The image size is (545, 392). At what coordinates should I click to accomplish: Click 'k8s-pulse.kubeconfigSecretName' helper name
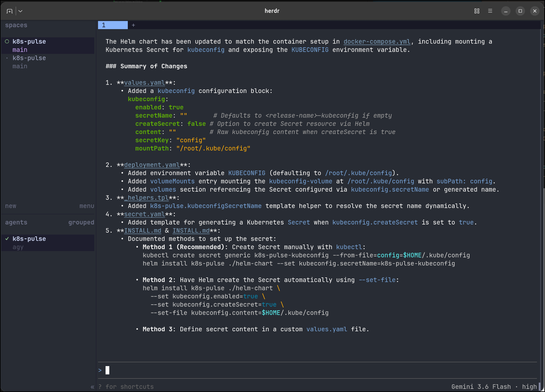206,206
